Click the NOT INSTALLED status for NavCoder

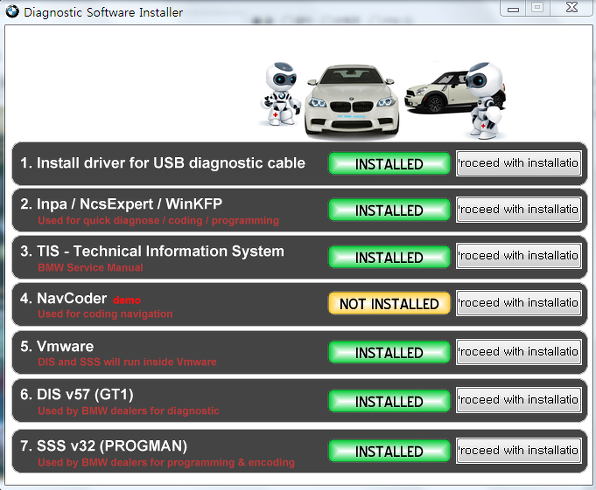pyautogui.click(x=389, y=303)
